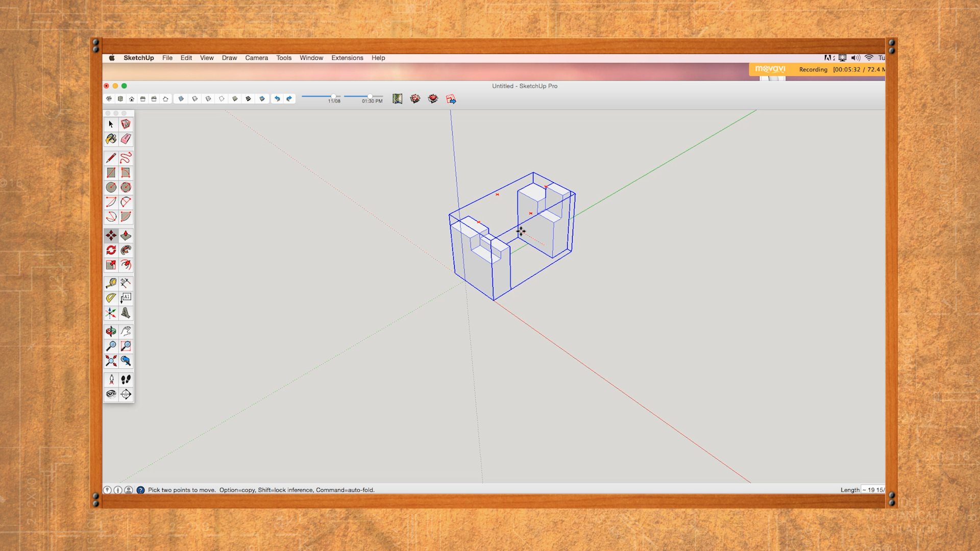Choose the Select arrow tool
Screen dimensions: 980x551
pyautogui.click(x=111, y=124)
